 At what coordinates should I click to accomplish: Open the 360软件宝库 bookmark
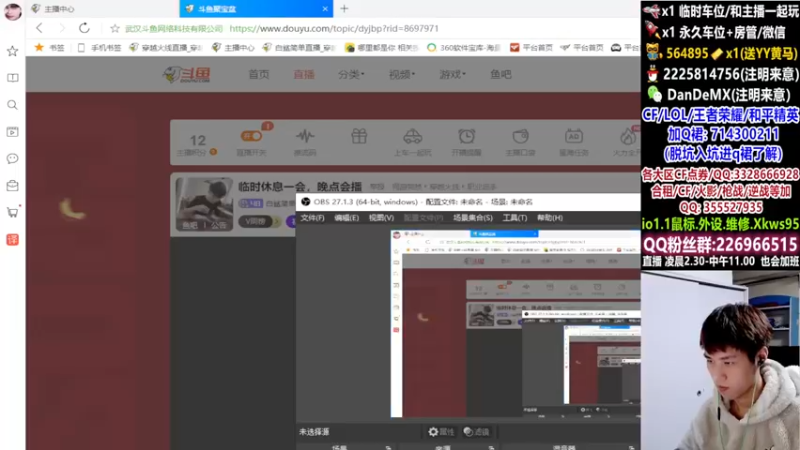tap(463, 47)
